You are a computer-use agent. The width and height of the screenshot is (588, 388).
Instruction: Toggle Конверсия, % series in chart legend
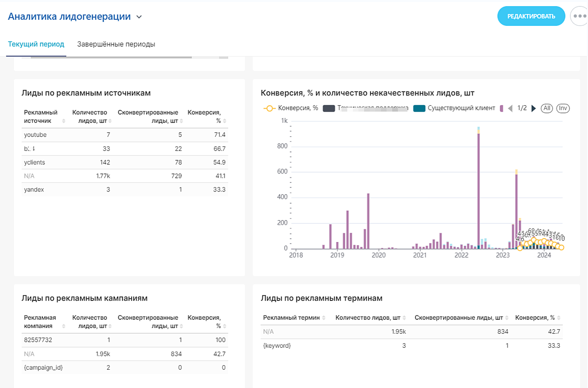tap(291, 108)
